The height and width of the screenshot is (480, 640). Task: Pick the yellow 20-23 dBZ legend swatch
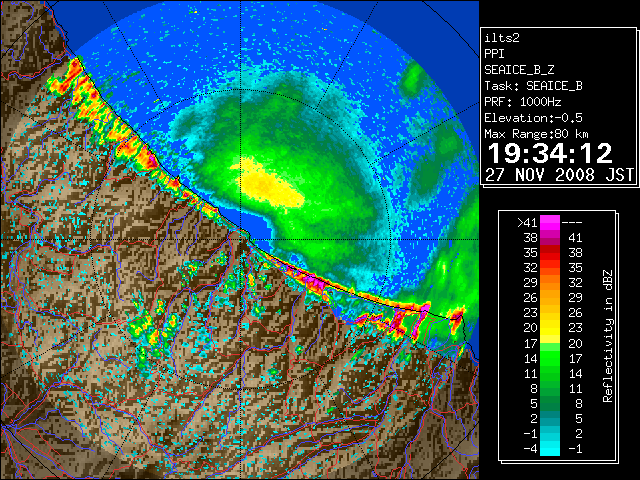pos(550,328)
